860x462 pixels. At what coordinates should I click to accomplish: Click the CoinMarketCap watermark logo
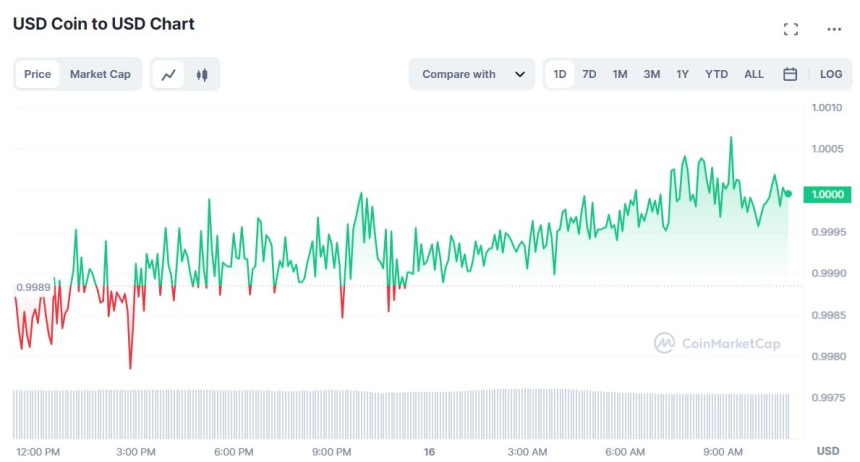[717, 343]
